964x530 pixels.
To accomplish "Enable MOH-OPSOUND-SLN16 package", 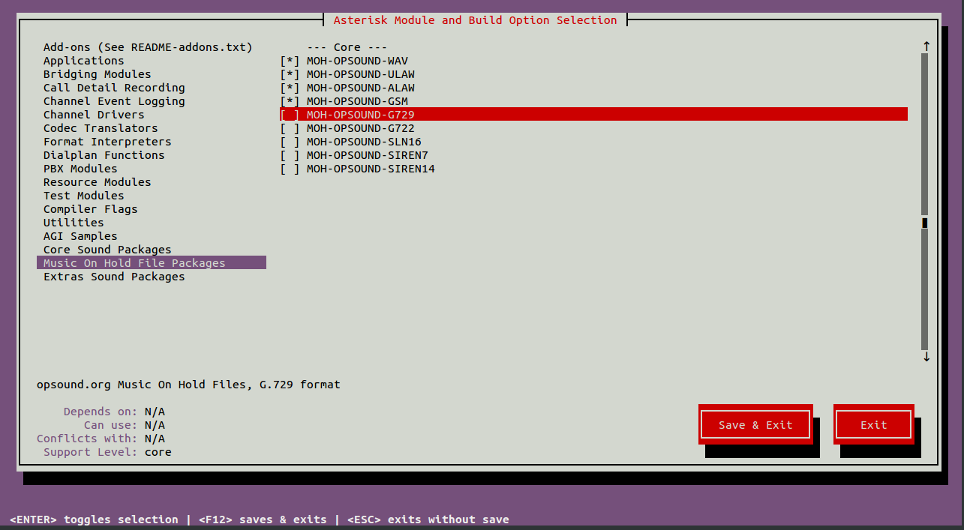I will (290, 142).
